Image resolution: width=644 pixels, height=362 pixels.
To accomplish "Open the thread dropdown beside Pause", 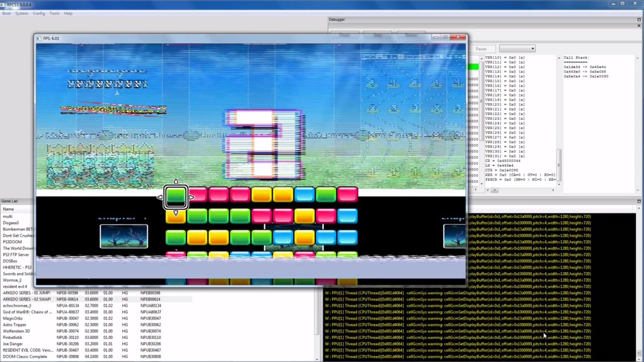I will tap(517, 49).
